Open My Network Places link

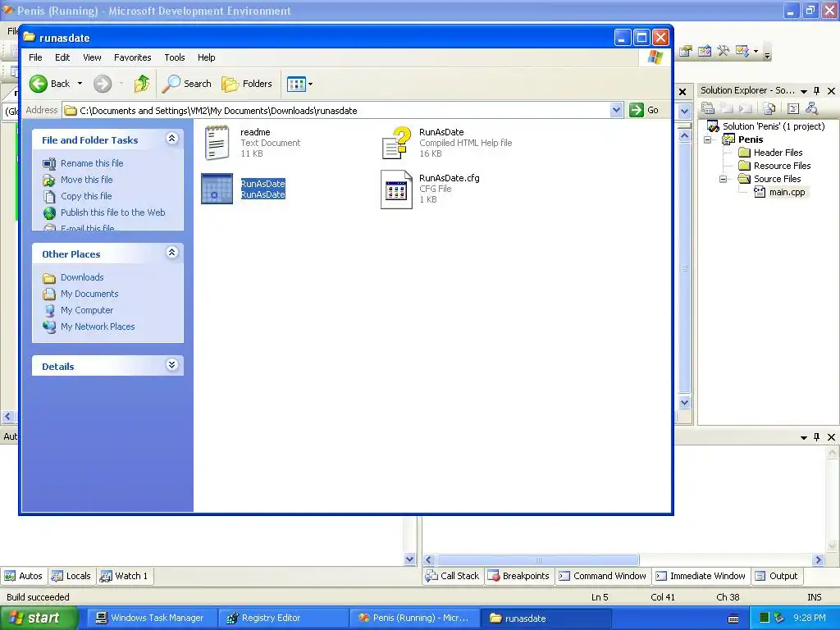98,326
